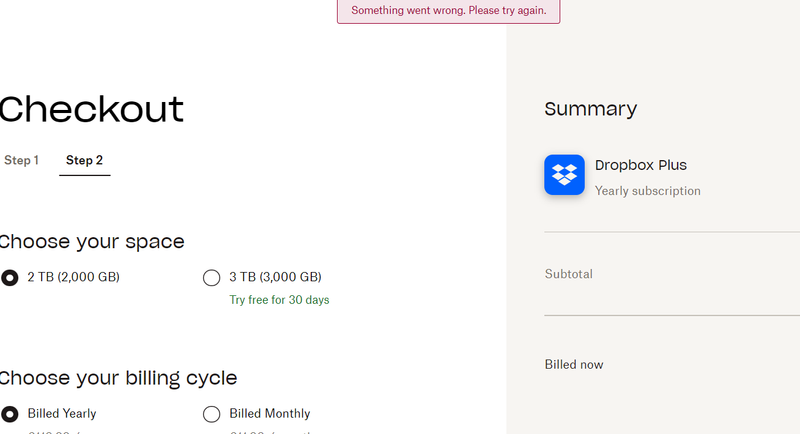Choose the 3 TB radio button circle

(x=211, y=277)
